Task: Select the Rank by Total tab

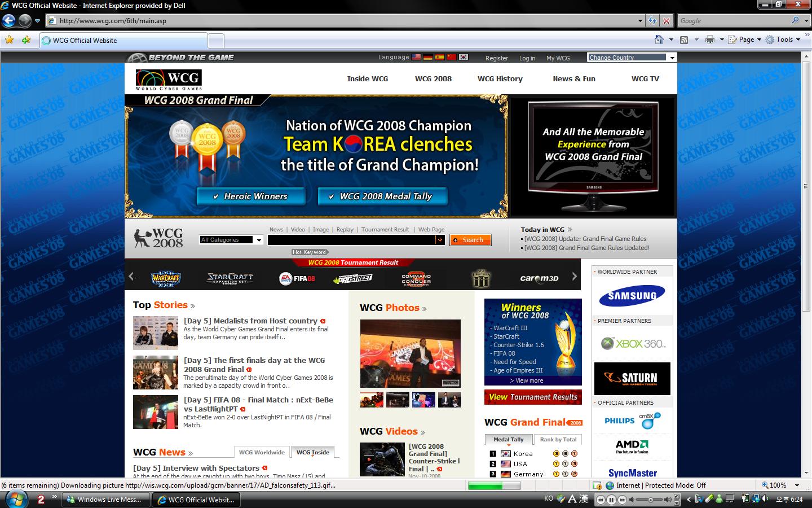Action: coord(558,439)
